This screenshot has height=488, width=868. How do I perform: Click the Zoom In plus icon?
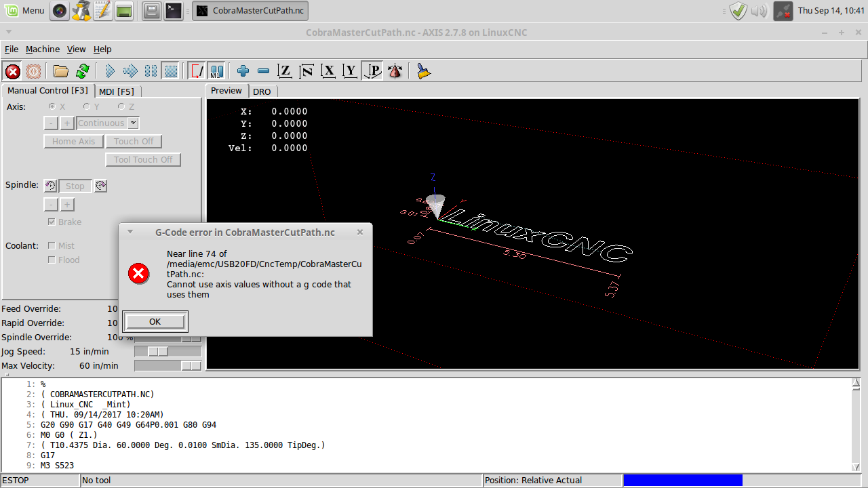coord(243,71)
